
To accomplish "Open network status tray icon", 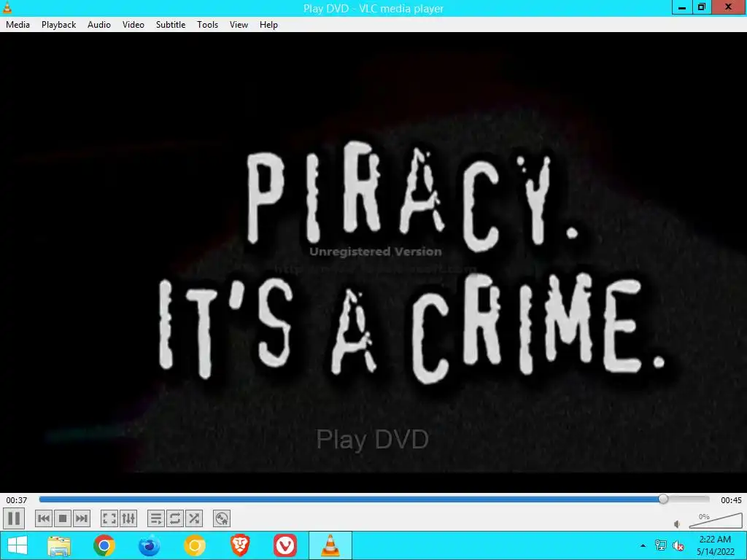I will [x=661, y=545].
